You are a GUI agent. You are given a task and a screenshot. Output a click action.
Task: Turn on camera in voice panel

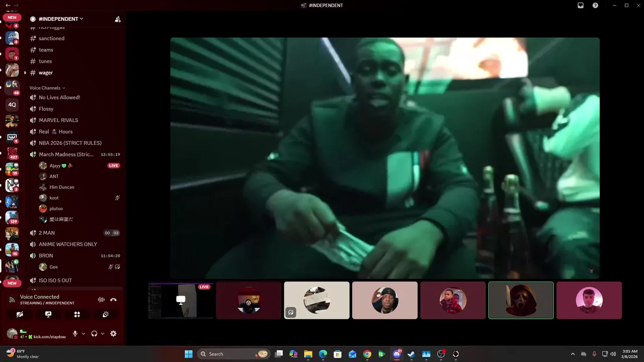pyautogui.click(x=20, y=314)
